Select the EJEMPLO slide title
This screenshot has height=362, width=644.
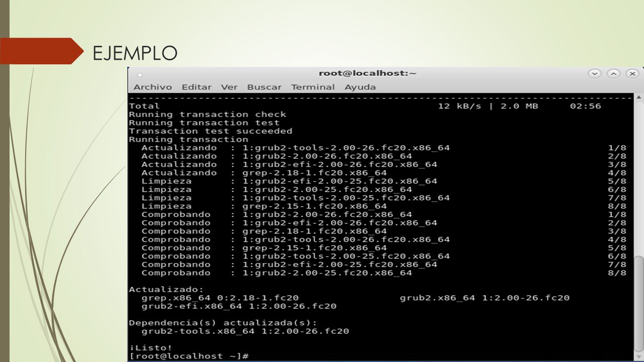coord(135,52)
